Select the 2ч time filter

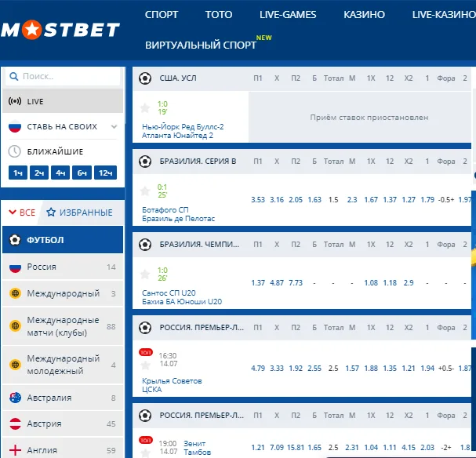coord(39,173)
